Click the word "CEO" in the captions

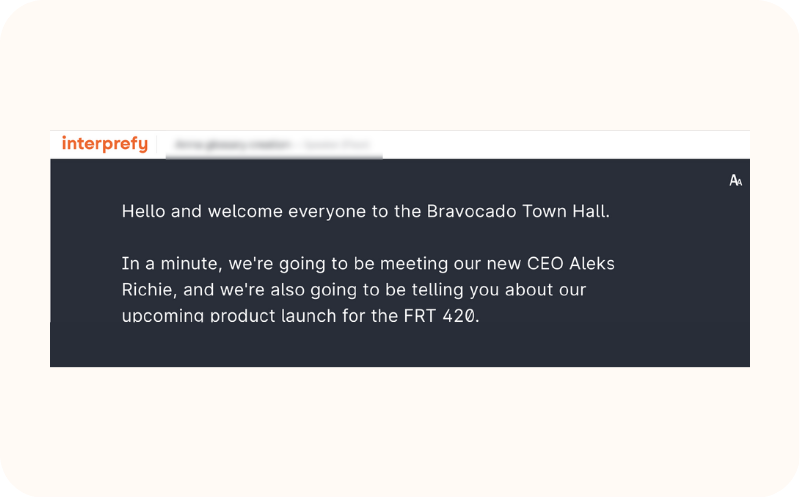(x=548, y=264)
